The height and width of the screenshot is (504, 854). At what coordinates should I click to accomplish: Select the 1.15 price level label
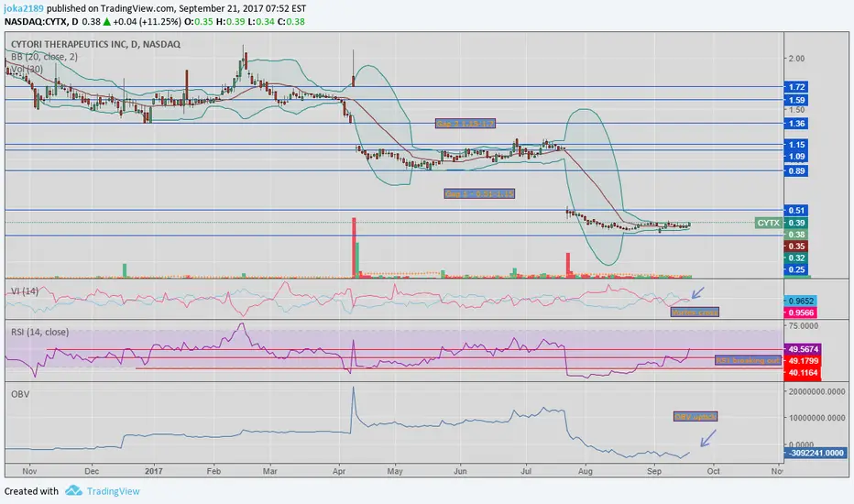tap(796, 145)
